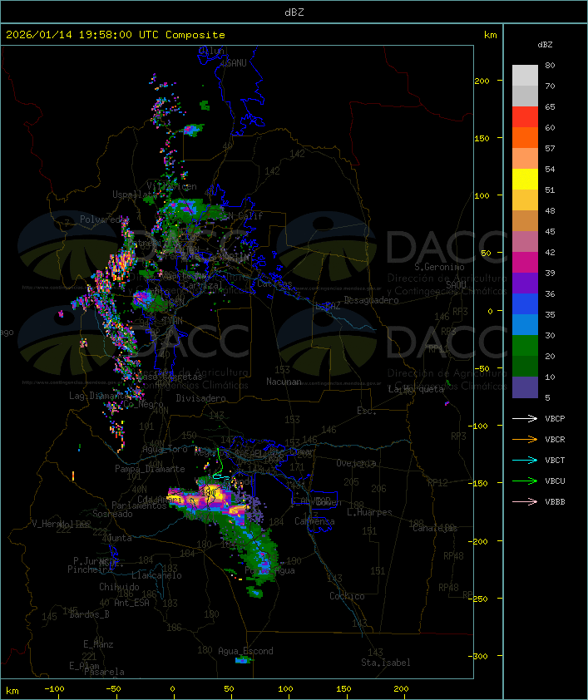Click the 80 value on the legend scale
588x700 pixels.
[x=550, y=65]
